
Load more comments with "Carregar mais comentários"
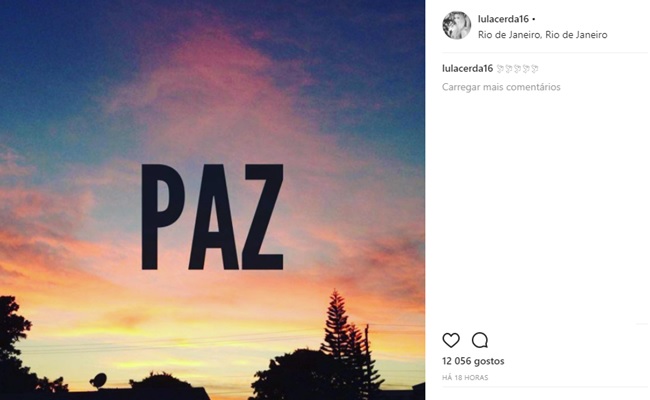click(x=501, y=87)
